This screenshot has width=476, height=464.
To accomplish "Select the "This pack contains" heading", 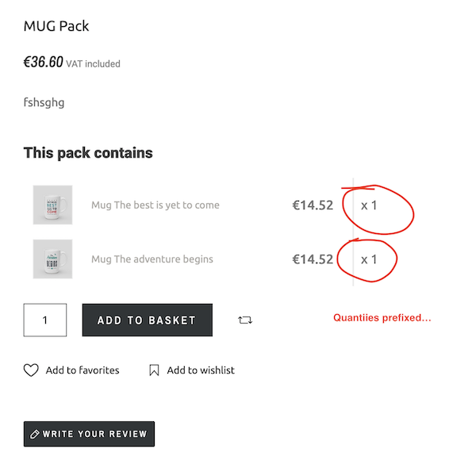I will (88, 152).
